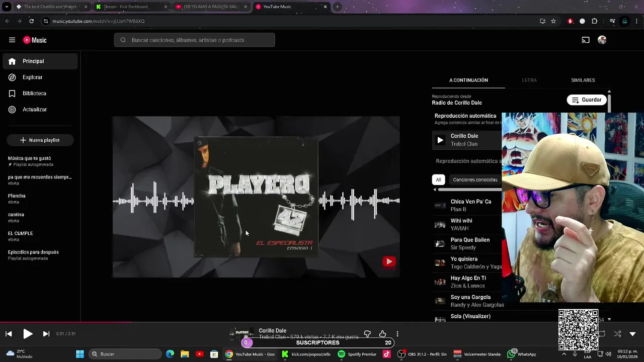
Task: Open the hamburger guide menu
Action: coord(12,40)
